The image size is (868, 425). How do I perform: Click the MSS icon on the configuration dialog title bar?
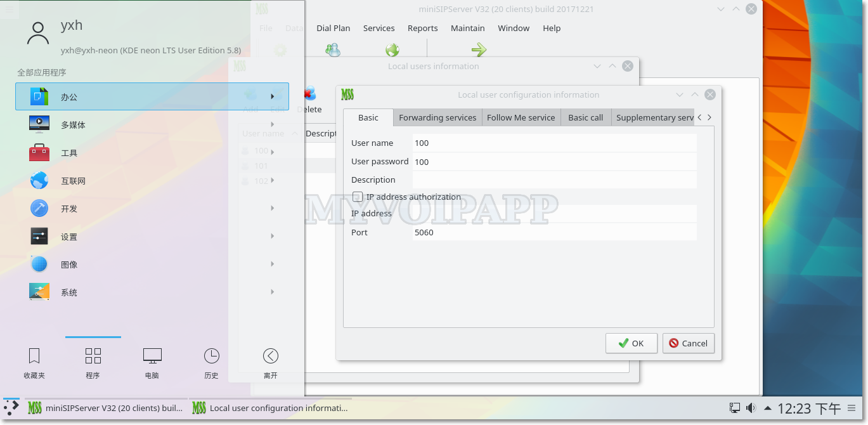point(347,95)
